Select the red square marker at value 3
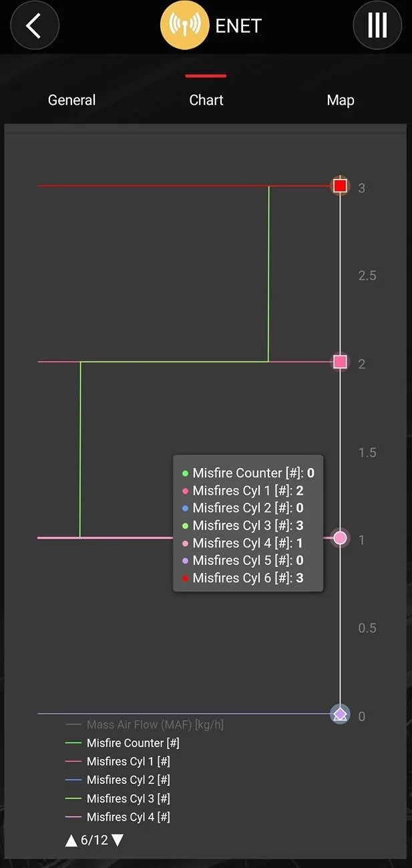Viewport: 412px width, 868px height. (x=341, y=186)
